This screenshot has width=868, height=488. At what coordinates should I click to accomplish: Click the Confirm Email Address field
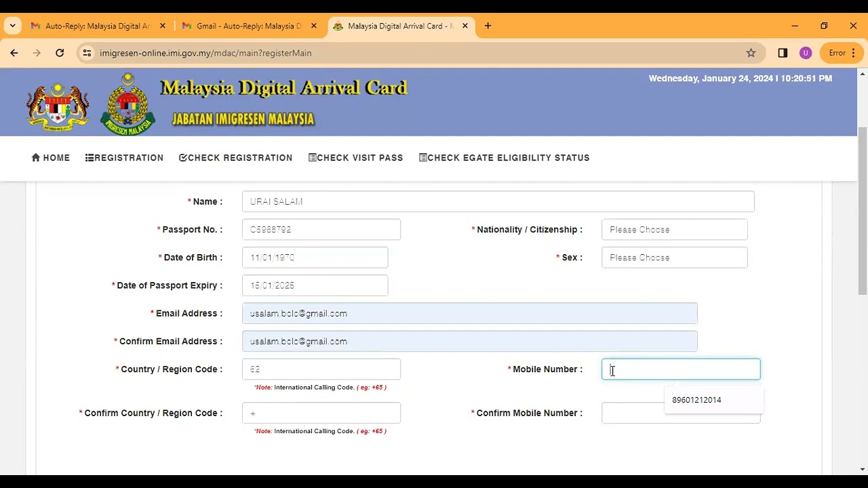coord(469,342)
